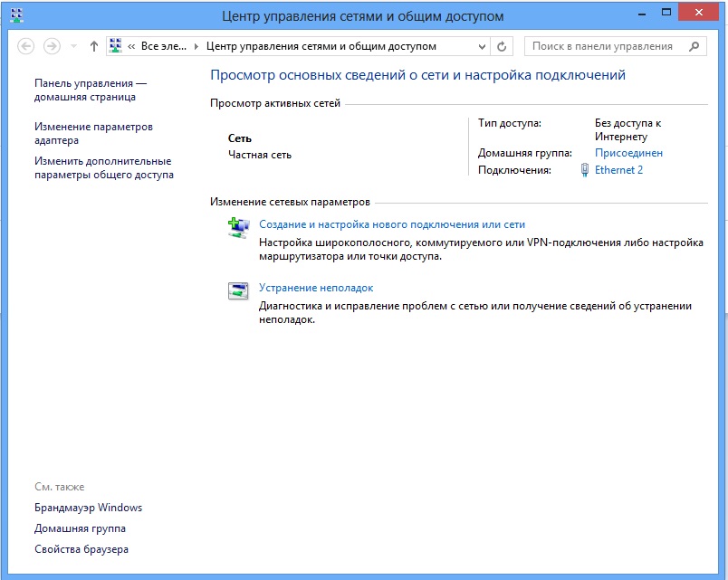Open the recent locations dropdown arrow
This screenshot has width=728, height=580.
(73, 46)
